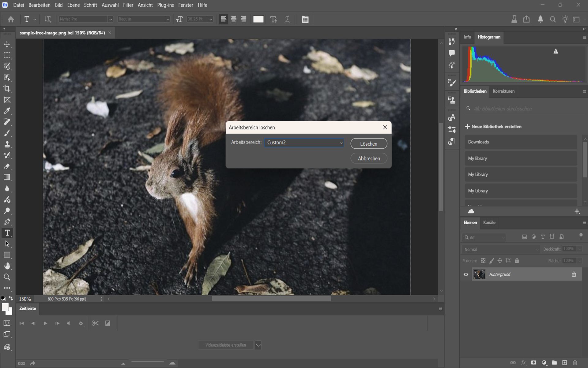Select the Crop tool

(x=7, y=89)
